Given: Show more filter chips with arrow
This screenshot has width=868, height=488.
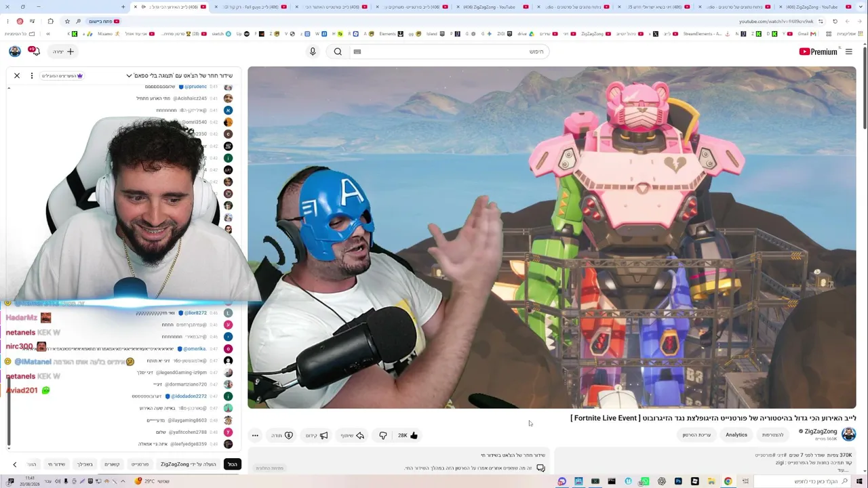Looking at the screenshot, I should click(x=14, y=464).
